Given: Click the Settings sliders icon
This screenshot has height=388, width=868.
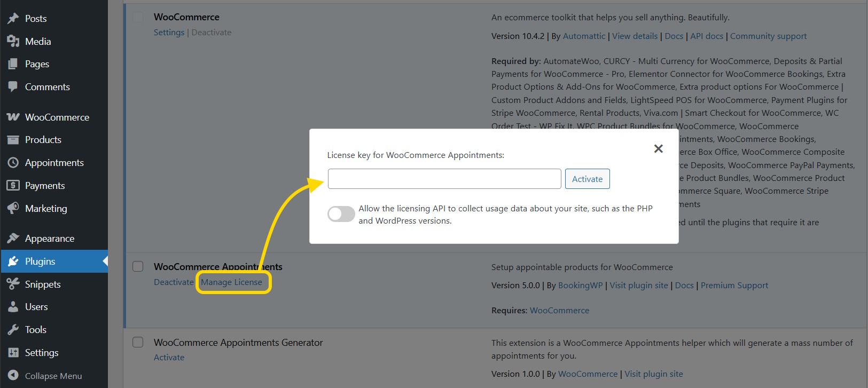Looking at the screenshot, I should (13, 352).
